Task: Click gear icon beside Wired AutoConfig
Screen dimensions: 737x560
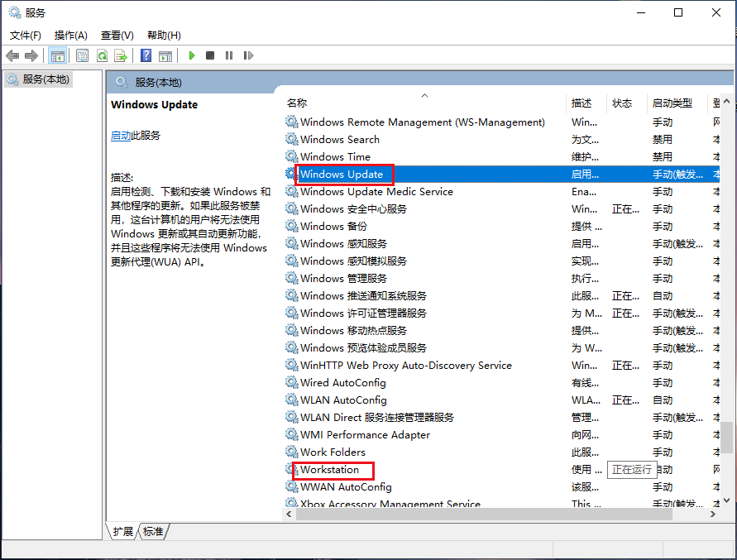Action: pyautogui.click(x=292, y=383)
